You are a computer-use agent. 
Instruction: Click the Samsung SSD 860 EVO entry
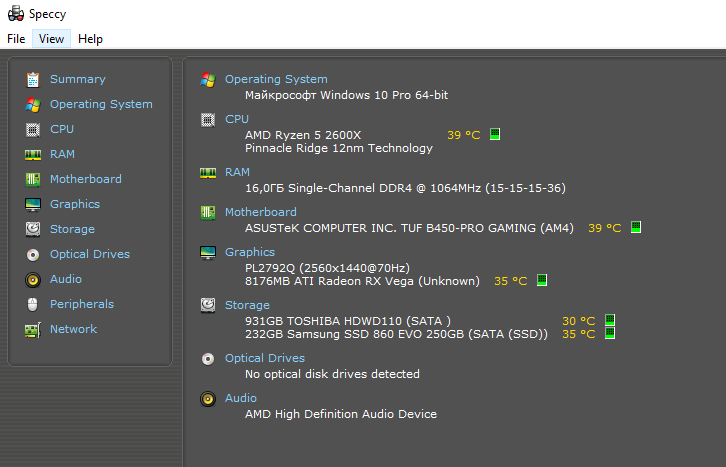point(396,334)
